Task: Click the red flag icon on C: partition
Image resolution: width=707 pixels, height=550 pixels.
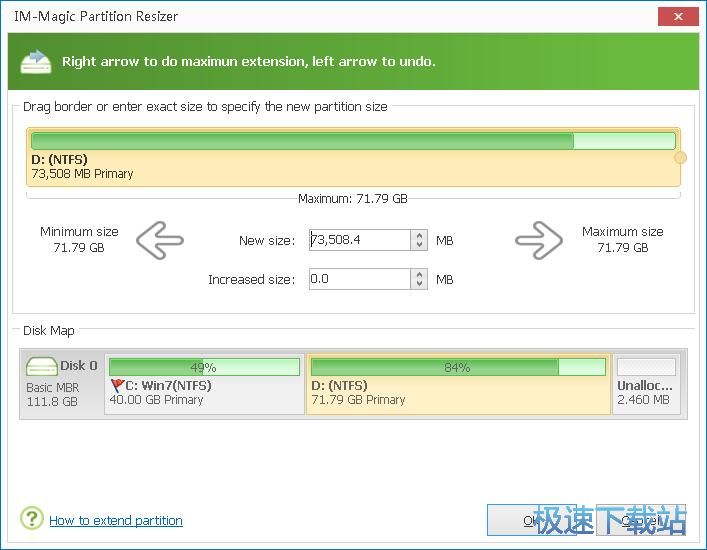Action: point(117,385)
